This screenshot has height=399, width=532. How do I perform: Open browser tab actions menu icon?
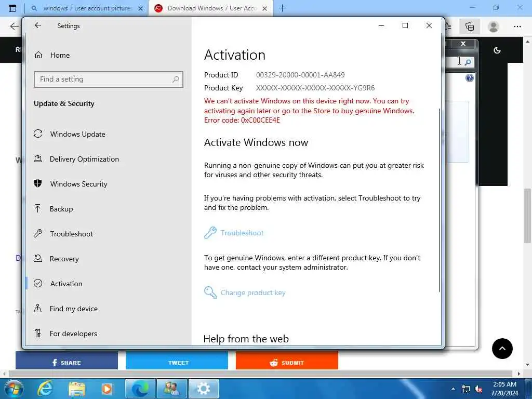point(12,8)
